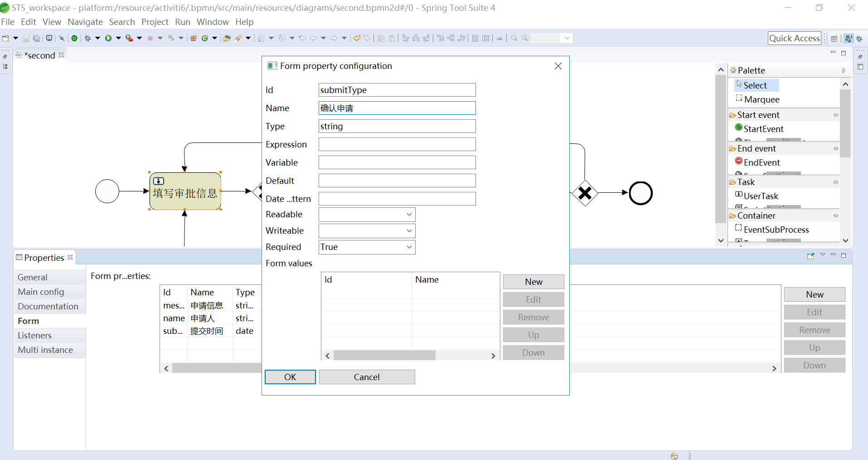
Task: Click the Back navigation arrow icon
Action: coord(313,39)
